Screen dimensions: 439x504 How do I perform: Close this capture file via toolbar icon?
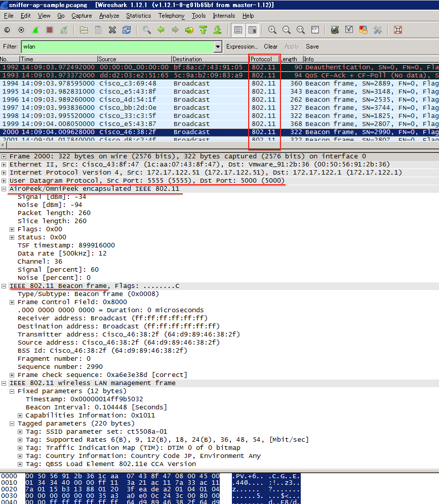(112, 30)
